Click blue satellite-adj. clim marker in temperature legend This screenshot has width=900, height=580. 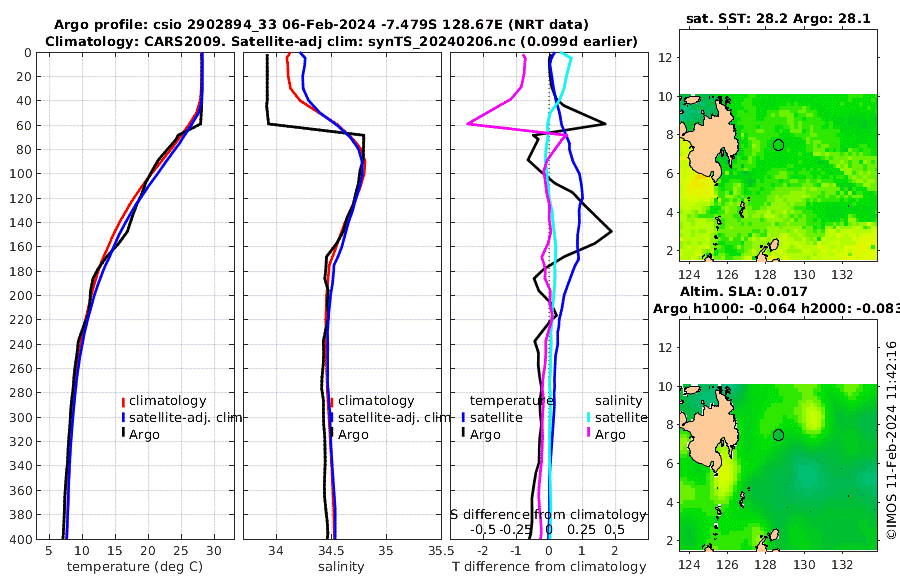point(123,417)
